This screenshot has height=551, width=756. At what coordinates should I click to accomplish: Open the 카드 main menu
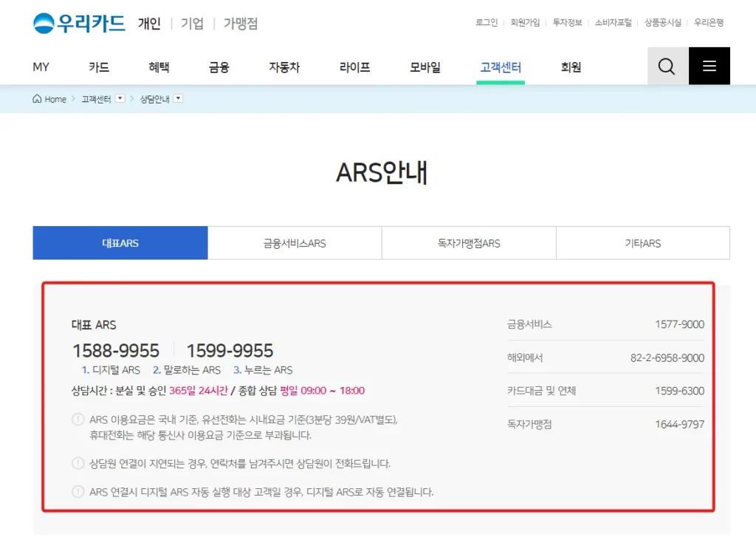99,67
